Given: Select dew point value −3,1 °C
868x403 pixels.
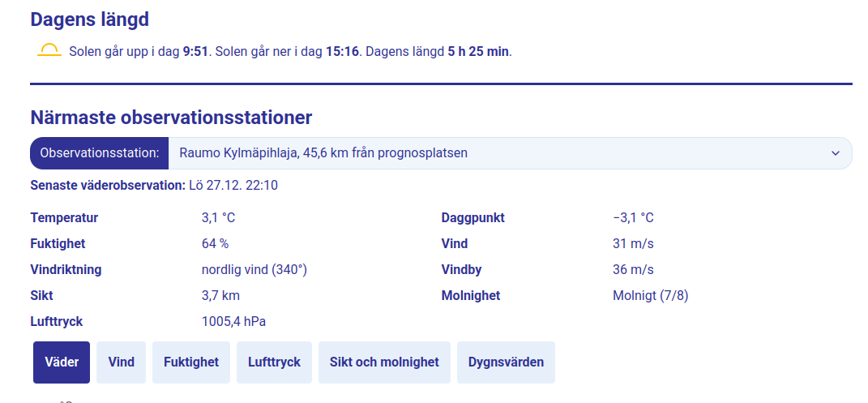Looking at the screenshot, I should pos(633,217).
